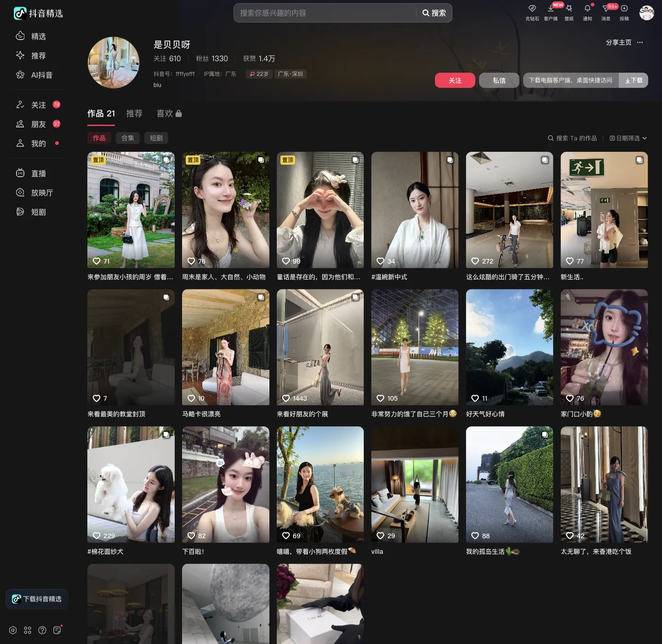Click the heart icon on the 105-likes video
The image size is (662, 644).
click(381, 398)
